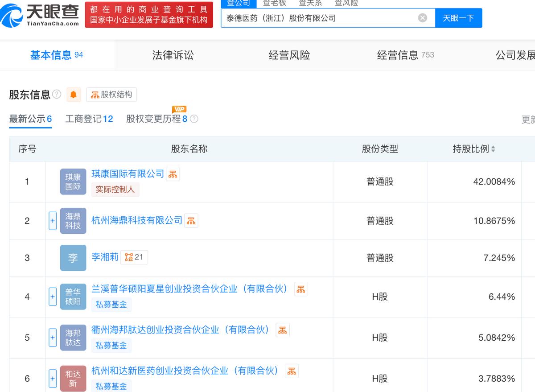Click the orange bell monitoring icon
The height and width of the screenshot is (392, 535).
pos(74,95)
